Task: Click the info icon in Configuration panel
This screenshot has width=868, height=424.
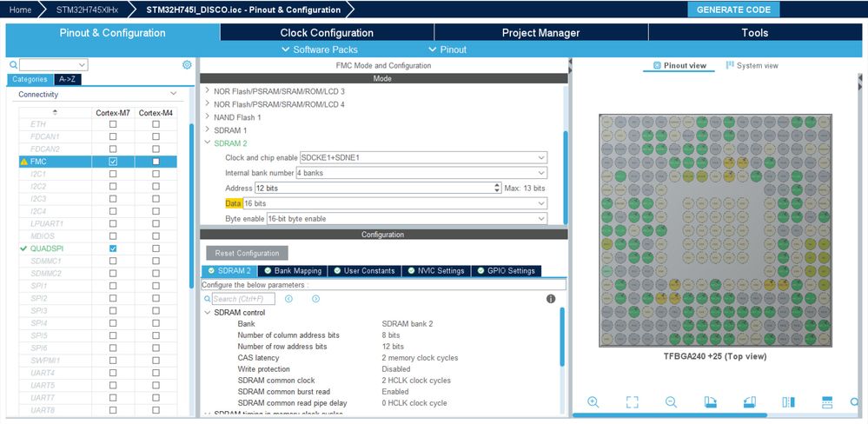Action: pos(551,299)
